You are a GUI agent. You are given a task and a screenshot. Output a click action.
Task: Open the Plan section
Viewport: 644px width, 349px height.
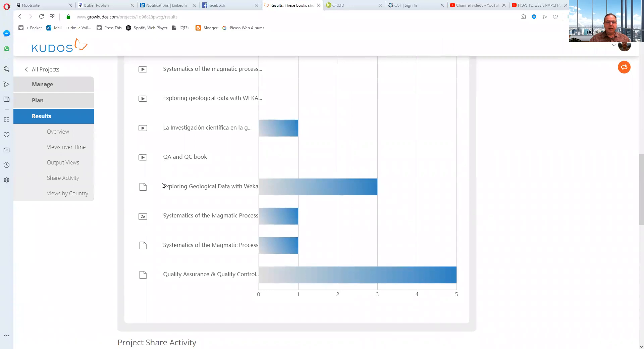54,100
